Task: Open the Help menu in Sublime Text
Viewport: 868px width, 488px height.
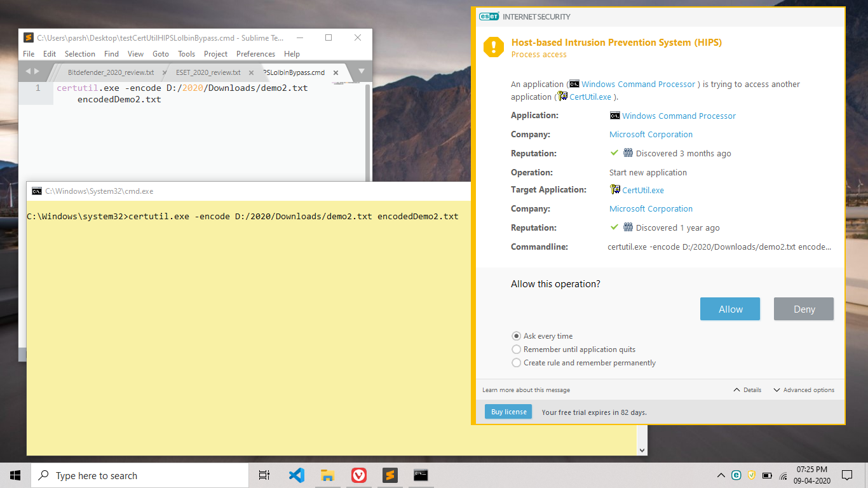Action: click(x=292, y=54)
